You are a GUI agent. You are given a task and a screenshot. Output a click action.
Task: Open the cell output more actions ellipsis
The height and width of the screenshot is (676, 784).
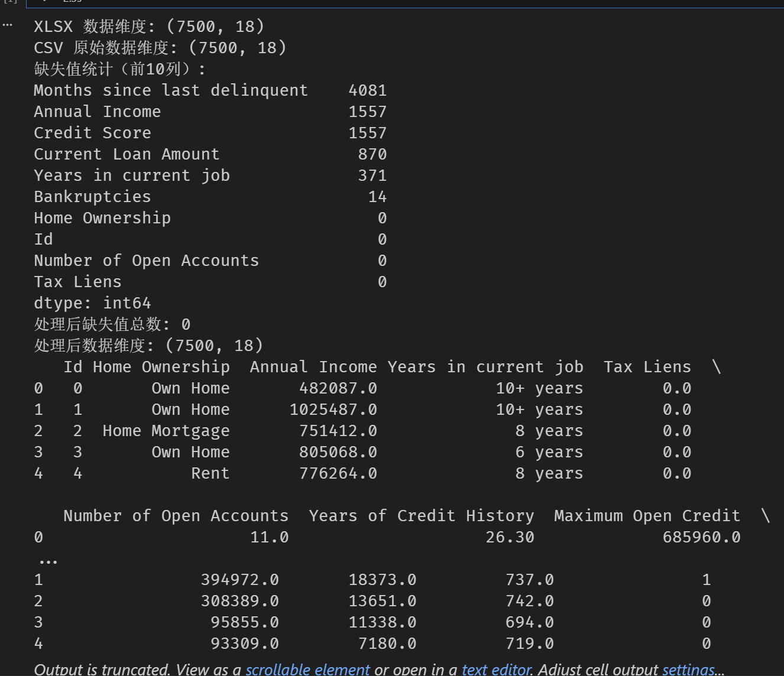(7, 25)
